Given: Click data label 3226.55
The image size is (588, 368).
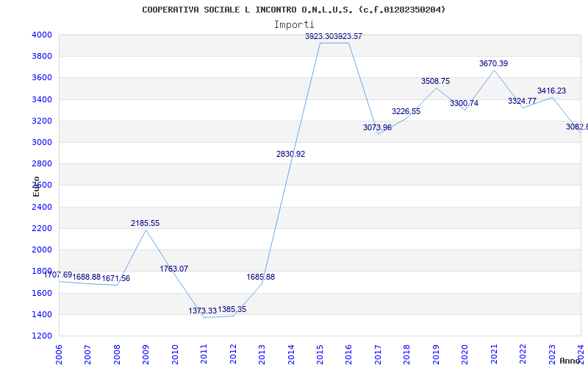Looking at the screenshot, I should click(406, 112).
